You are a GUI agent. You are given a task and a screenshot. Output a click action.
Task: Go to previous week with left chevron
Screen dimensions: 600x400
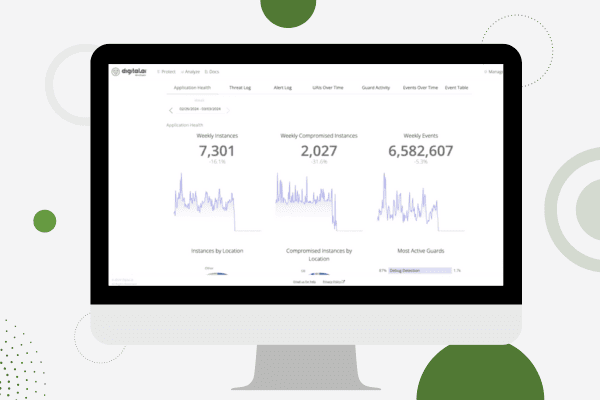(171, 110)
